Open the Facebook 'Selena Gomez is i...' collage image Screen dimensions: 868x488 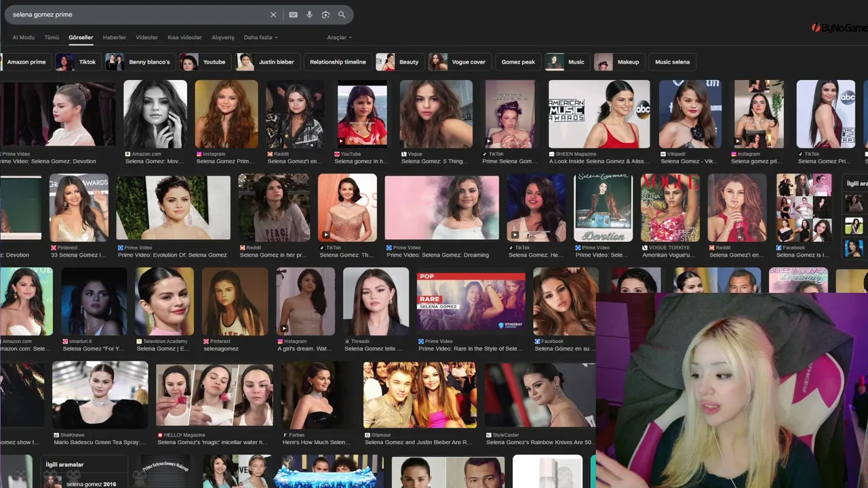coord(804,207)
